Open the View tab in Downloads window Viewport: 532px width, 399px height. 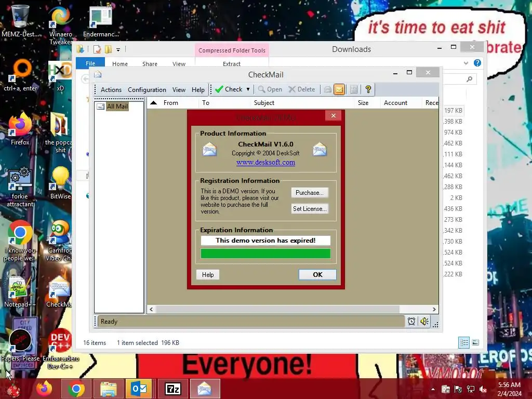coord(179,64)
